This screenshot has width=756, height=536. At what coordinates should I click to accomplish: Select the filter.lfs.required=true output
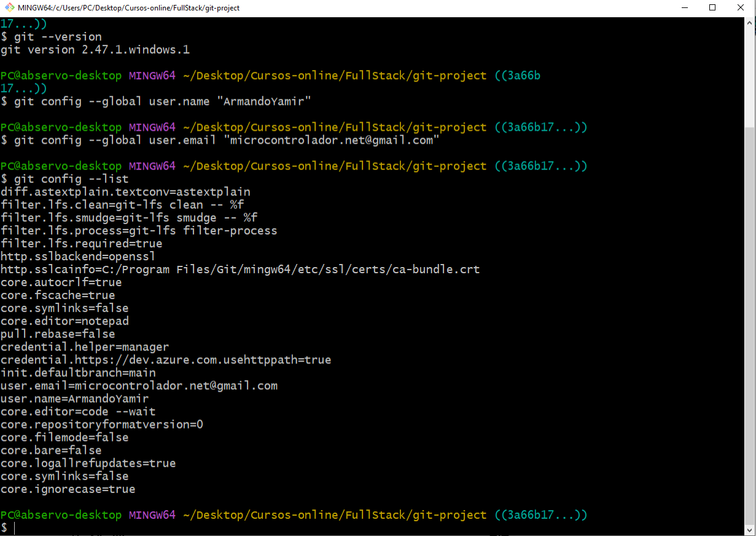pos(80,243)
